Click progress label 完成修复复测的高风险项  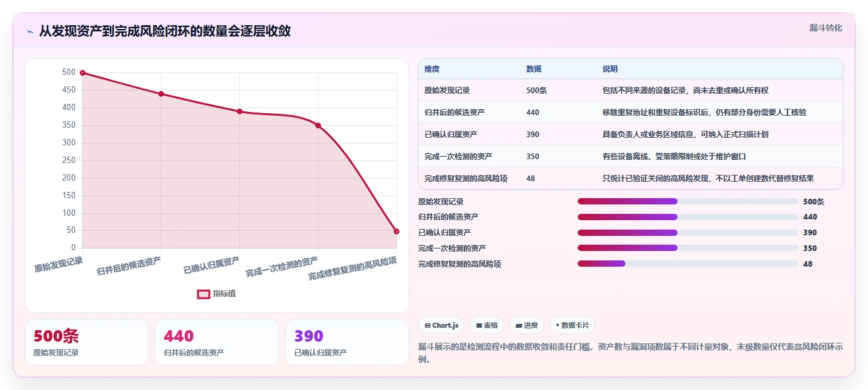[459, 264]
